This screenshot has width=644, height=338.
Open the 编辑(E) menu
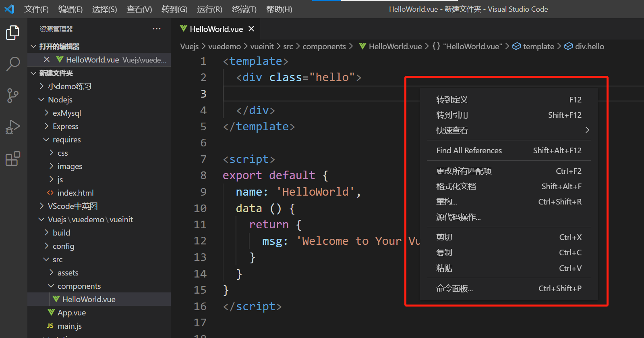[70, 9]
